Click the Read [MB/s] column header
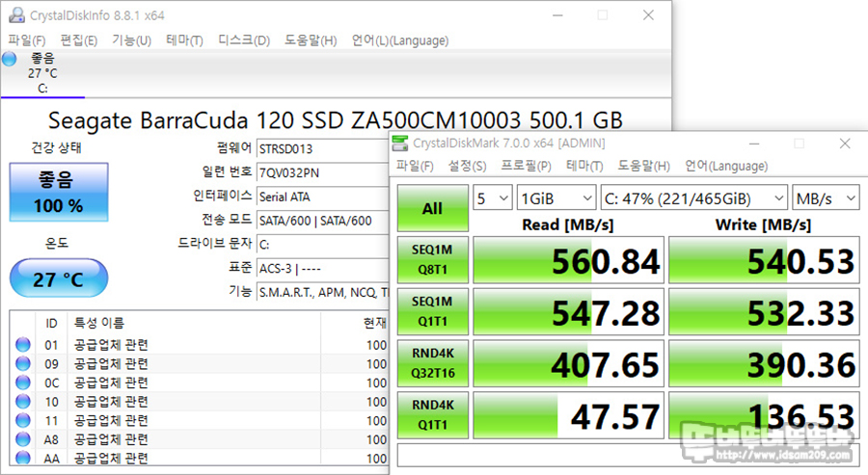 568,224
